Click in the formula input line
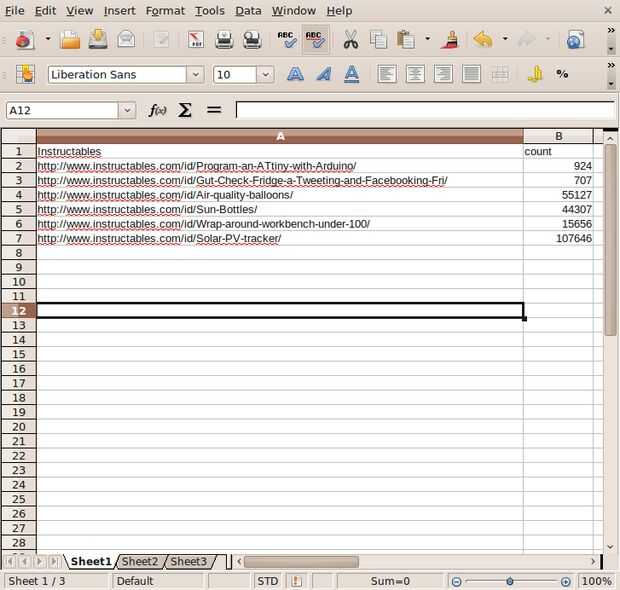This screenshot has height=590, width=620. pos(425,110)
